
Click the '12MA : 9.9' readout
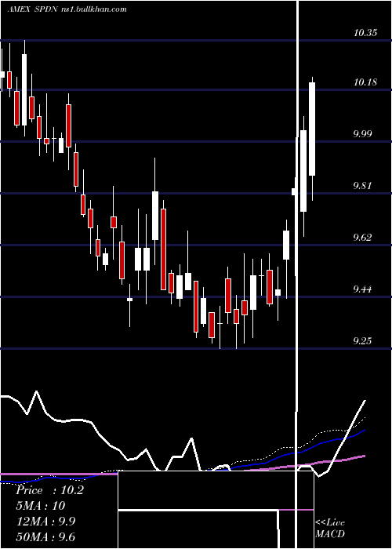click(x=46, y=522)
